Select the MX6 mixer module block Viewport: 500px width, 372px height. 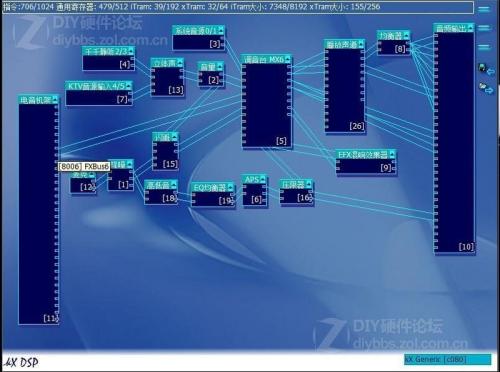(267, 101)
